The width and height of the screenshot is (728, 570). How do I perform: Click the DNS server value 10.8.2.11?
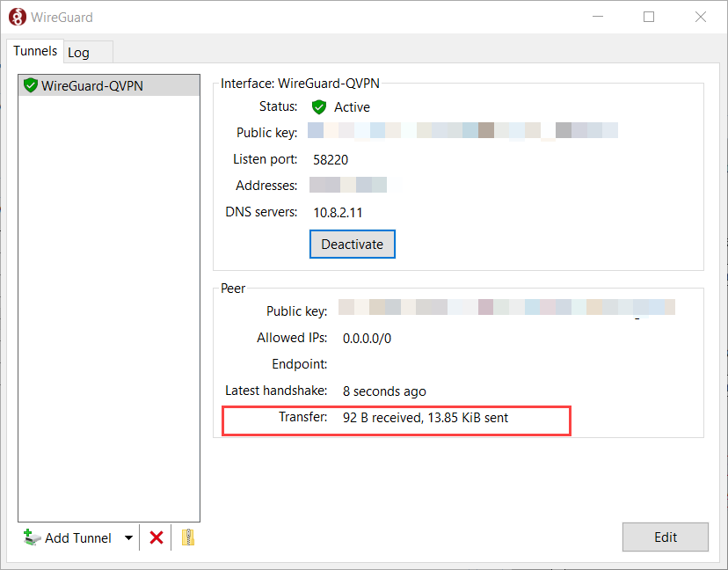[338, 213]
